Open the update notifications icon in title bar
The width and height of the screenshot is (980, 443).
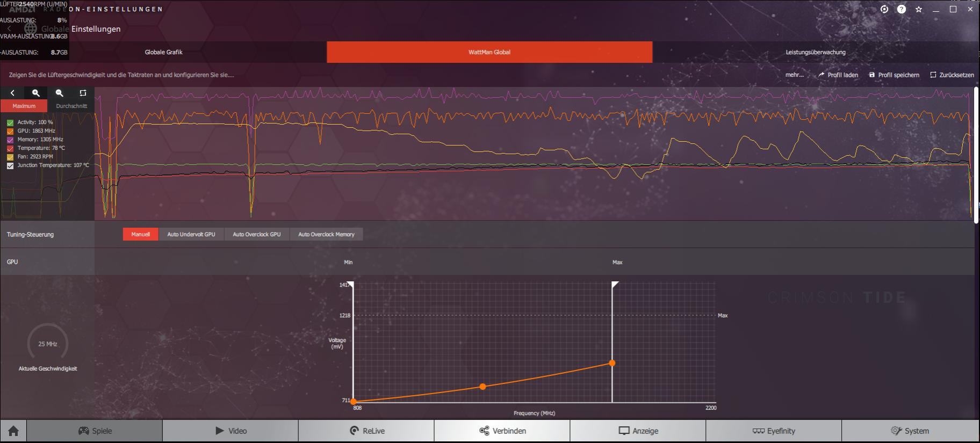(x=884, y=9)
